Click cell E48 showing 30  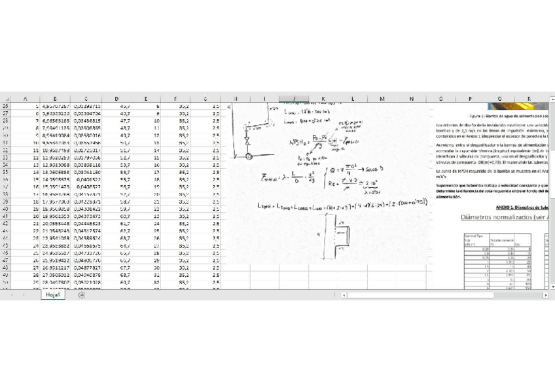point(146,268)
